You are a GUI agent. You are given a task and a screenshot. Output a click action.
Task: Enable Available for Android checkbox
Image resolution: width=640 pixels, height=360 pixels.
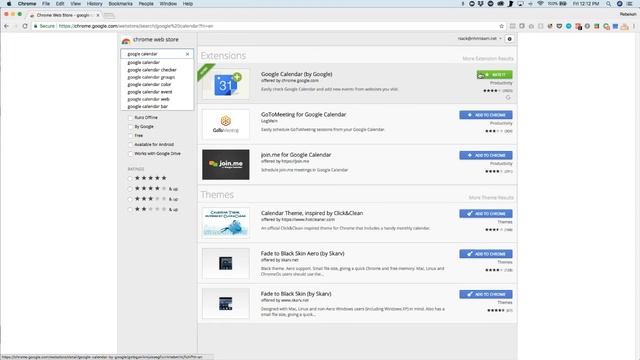[131, 144]
